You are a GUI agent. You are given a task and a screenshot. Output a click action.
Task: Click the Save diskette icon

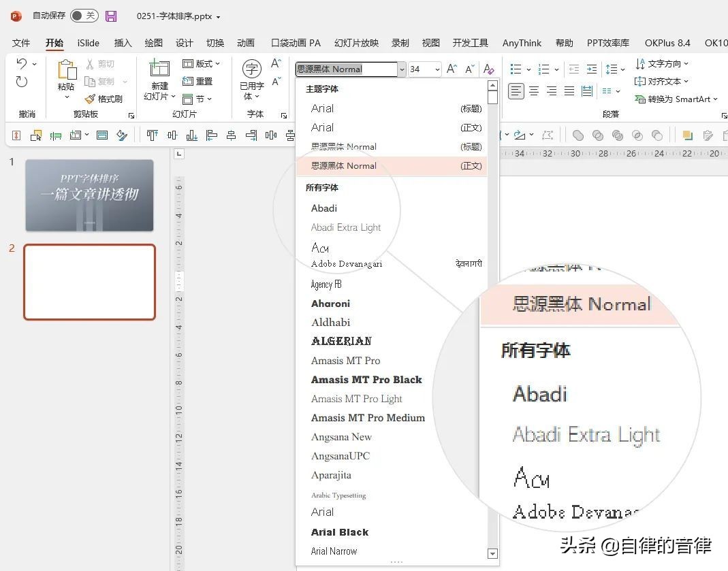[x=111, y=15]
